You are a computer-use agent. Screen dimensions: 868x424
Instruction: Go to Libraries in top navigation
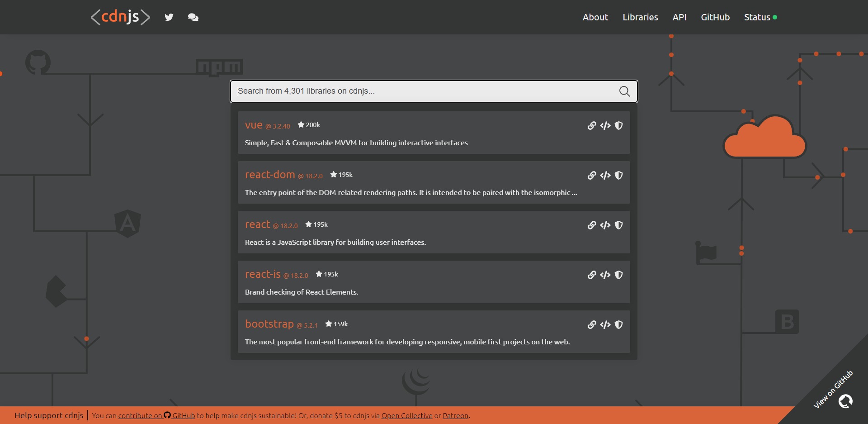point(640,17)
